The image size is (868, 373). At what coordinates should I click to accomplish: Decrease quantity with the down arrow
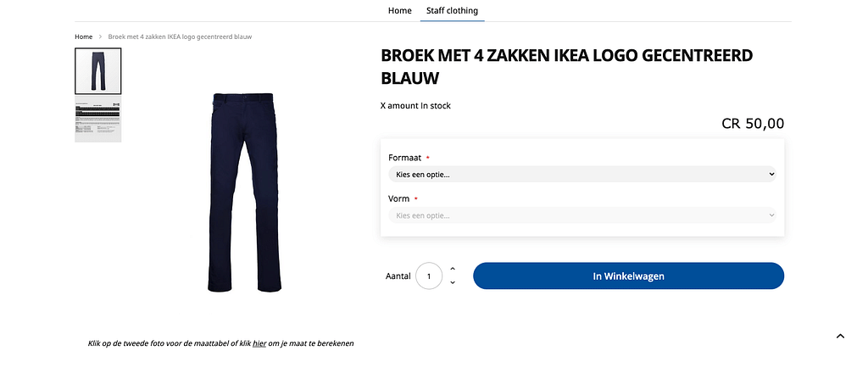click(x=453, y=282)
